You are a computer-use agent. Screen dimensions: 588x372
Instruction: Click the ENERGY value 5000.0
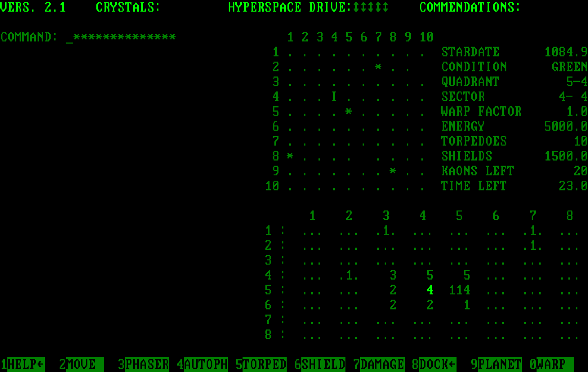click(566, 126)
